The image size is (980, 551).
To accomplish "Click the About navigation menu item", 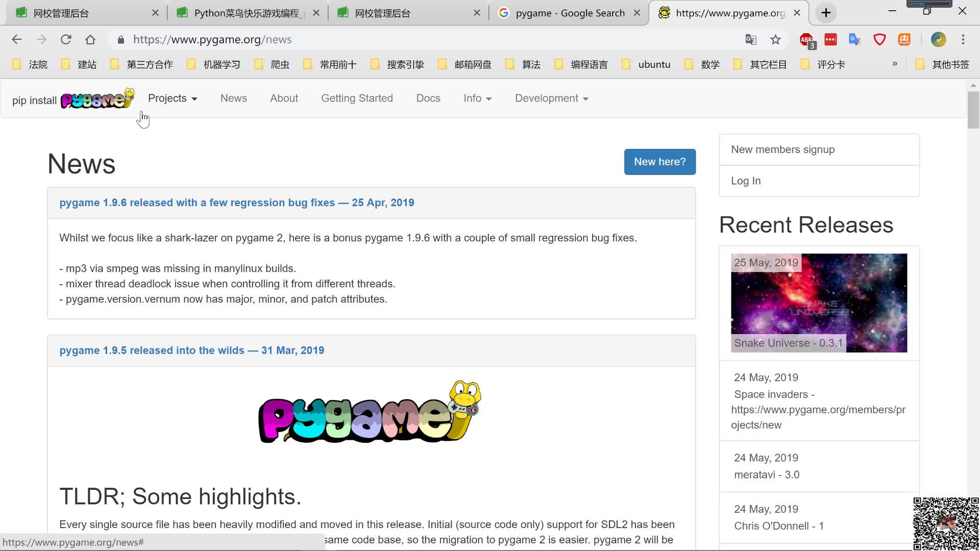I will point(284,97).
